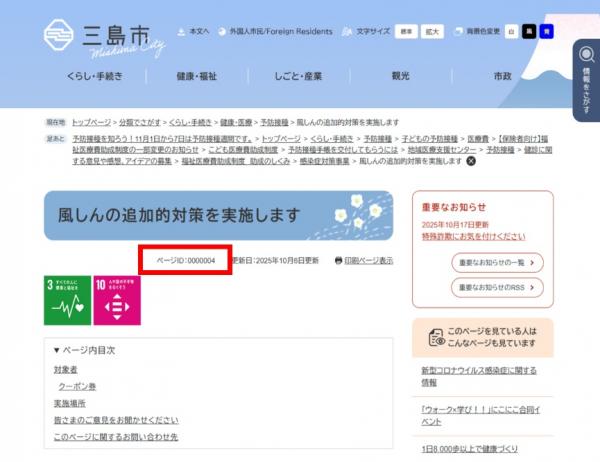Viewport: 600px width, 462px height.
Task: Click the printer icon beside 印刷ページ表示
Action: [x=338, y=260]
